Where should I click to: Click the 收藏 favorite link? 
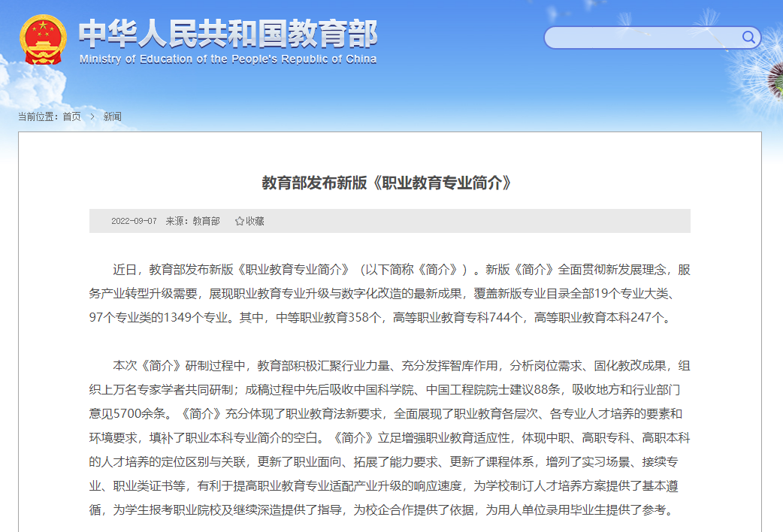(x=255, y=222)
